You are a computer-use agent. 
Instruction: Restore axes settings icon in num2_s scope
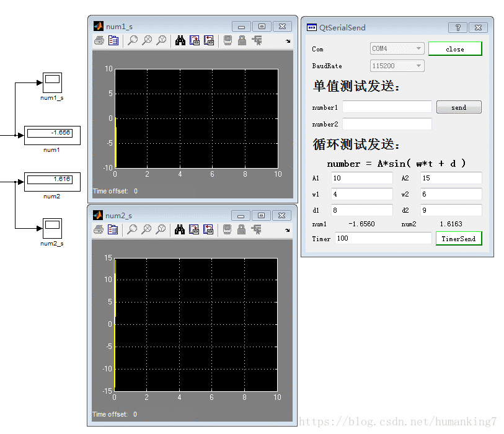(208, 229)
